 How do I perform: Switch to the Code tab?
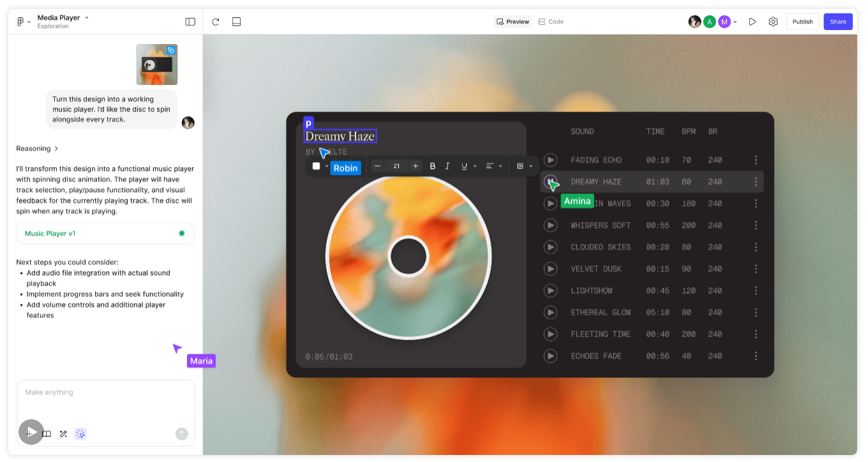coord(551,22)
